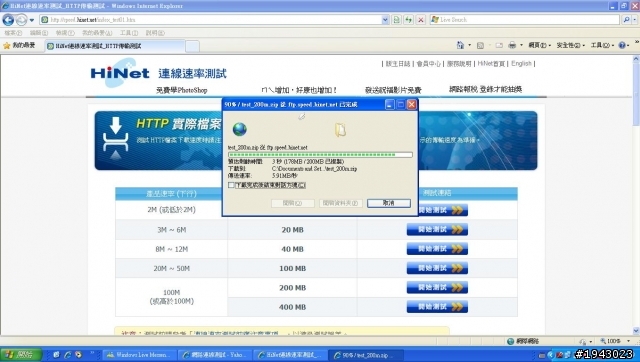Open the 服務說明 link
This screenshot has height=362, width=640.
point(459,64)
